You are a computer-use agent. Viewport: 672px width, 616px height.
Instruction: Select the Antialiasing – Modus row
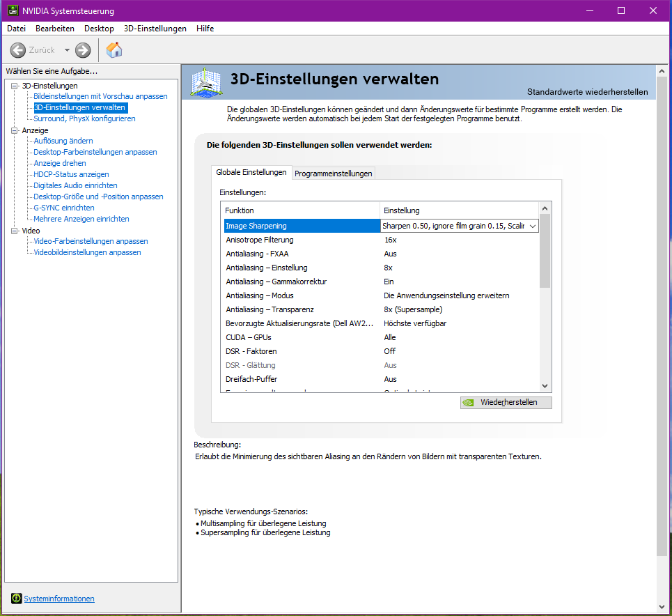coord(382,295)
